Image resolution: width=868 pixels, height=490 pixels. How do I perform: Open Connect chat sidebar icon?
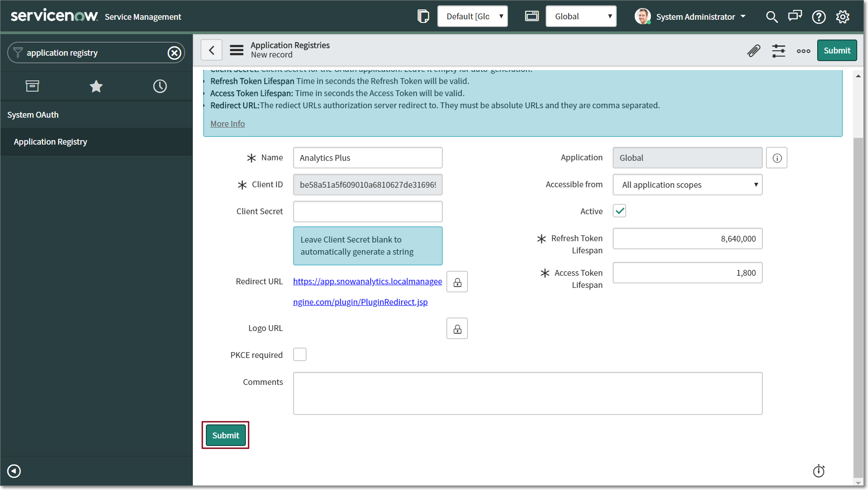(x=795, y=17)
